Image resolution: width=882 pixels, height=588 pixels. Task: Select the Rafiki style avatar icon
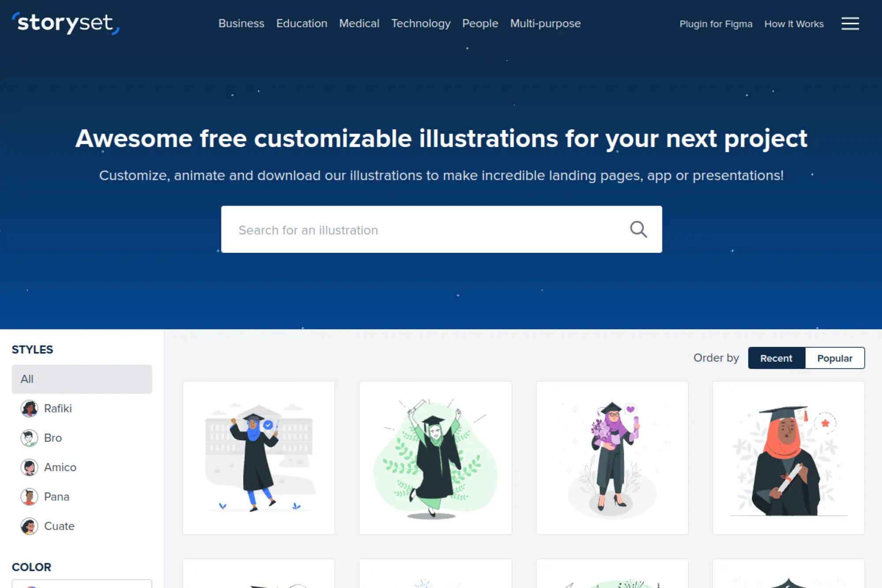pos(29,408)
